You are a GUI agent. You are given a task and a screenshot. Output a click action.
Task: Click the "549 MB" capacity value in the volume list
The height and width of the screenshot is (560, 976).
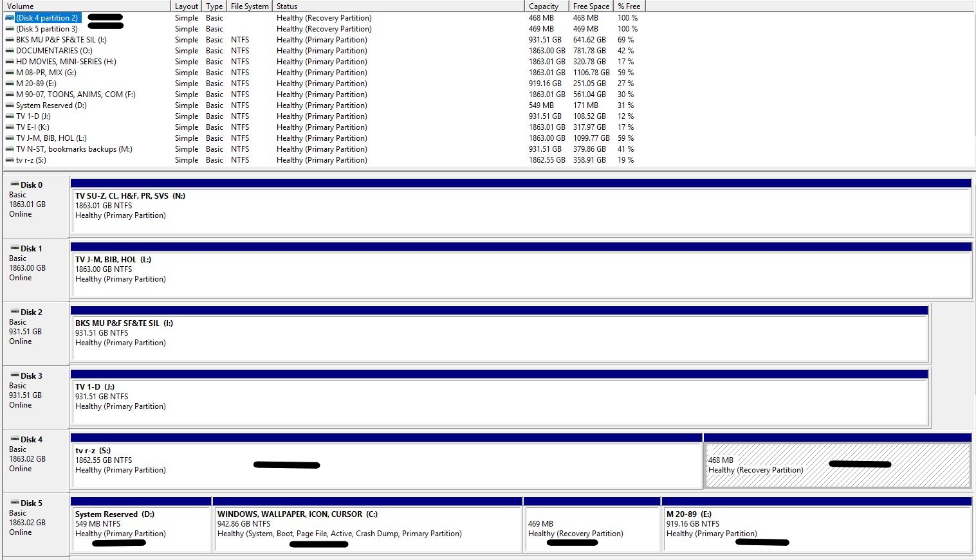541,105
